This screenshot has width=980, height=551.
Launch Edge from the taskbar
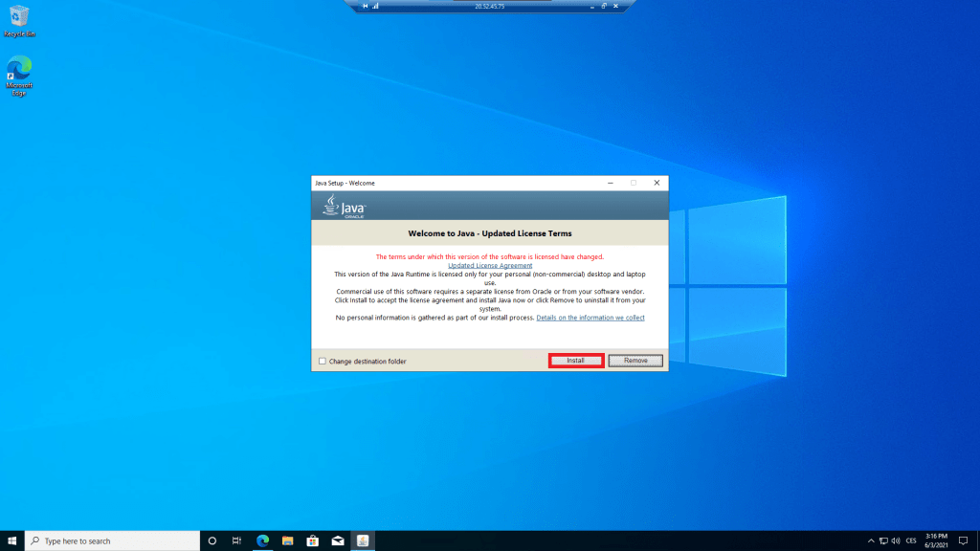[262, 540]
